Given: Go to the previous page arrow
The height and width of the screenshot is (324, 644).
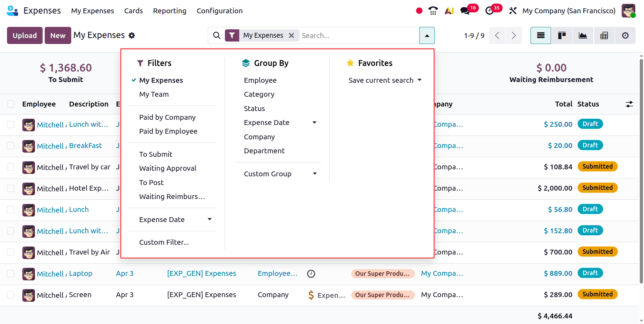Looking at the screenshot, I should click(497, 35).
